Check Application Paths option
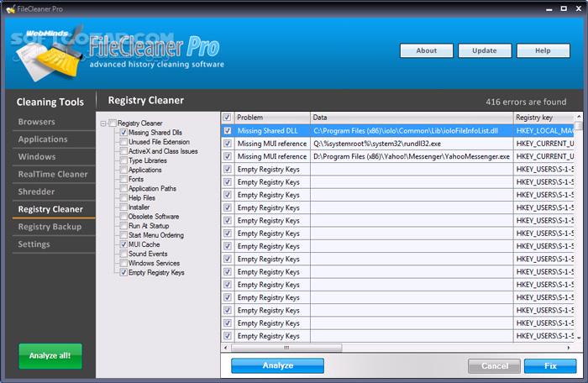 point(123,188)
